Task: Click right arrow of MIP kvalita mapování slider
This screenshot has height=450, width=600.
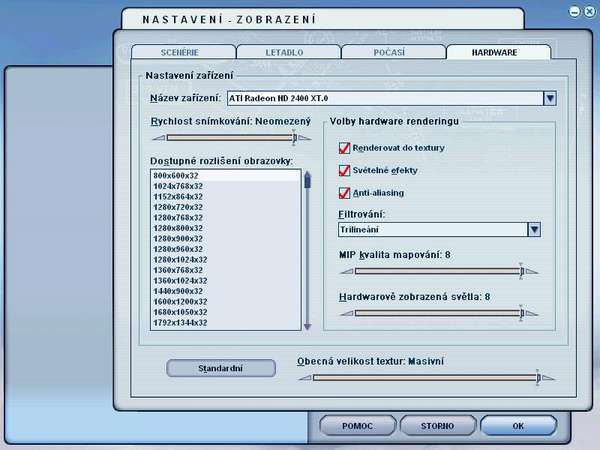Action: coord(533,271)
